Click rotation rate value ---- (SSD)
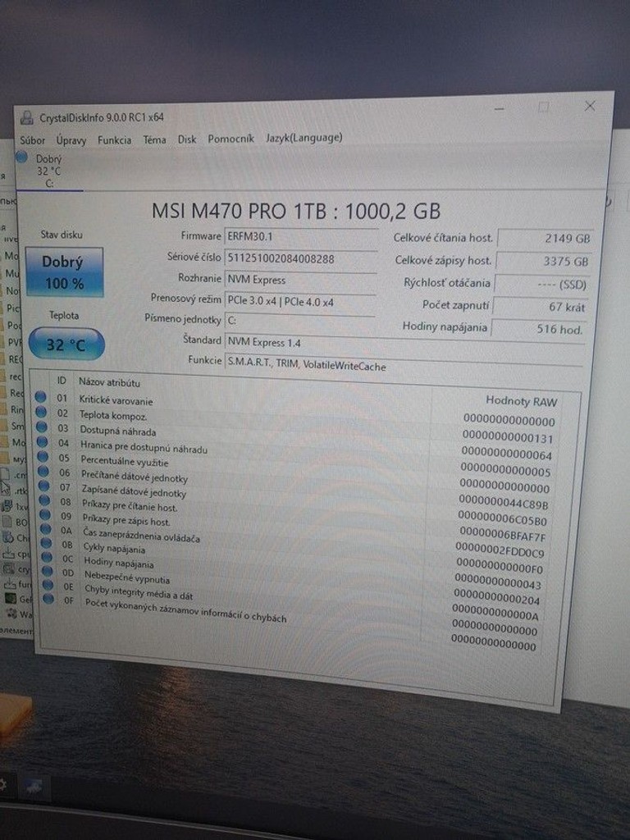The width and height of the screenshot is (630, 840). tap(541, 285)
